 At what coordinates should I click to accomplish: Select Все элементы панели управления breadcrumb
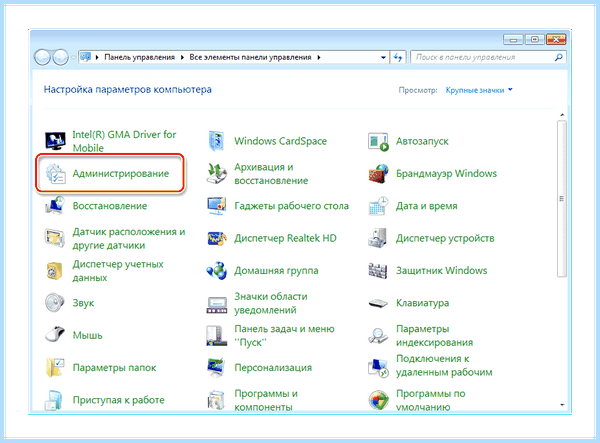pyautogui.click(x=250, y=57)
